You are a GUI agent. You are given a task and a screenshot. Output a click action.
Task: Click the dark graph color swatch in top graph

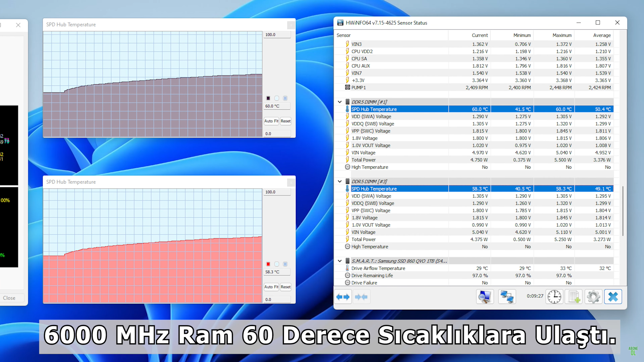tap(268, 98)
